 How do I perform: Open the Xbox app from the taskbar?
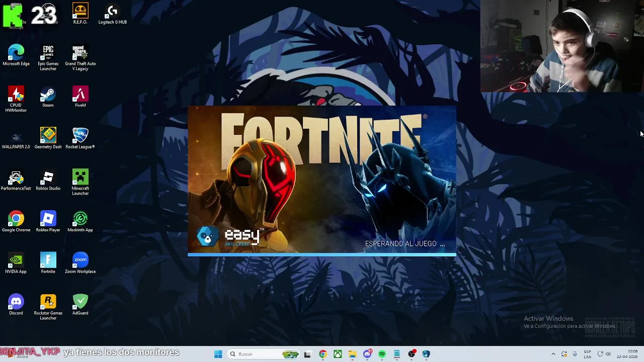coord(338,354)
